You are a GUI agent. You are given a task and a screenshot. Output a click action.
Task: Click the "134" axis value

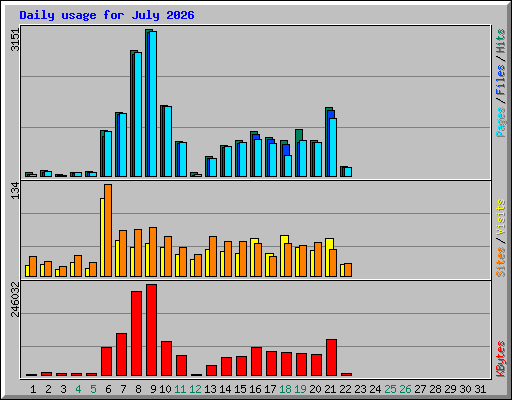click(15, 191)
